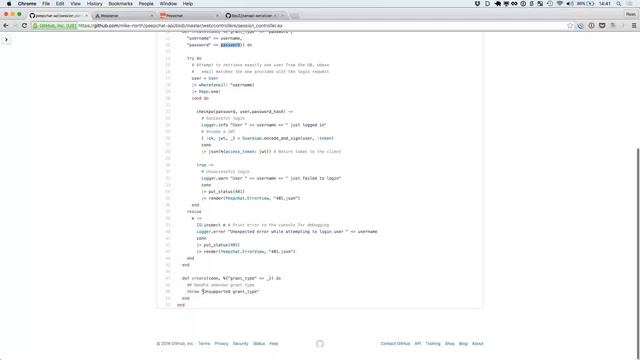This screenshot has width=640, height=360.
Task: Click the green secure lock badge in address bar
Action: click(x=55, y=26)
